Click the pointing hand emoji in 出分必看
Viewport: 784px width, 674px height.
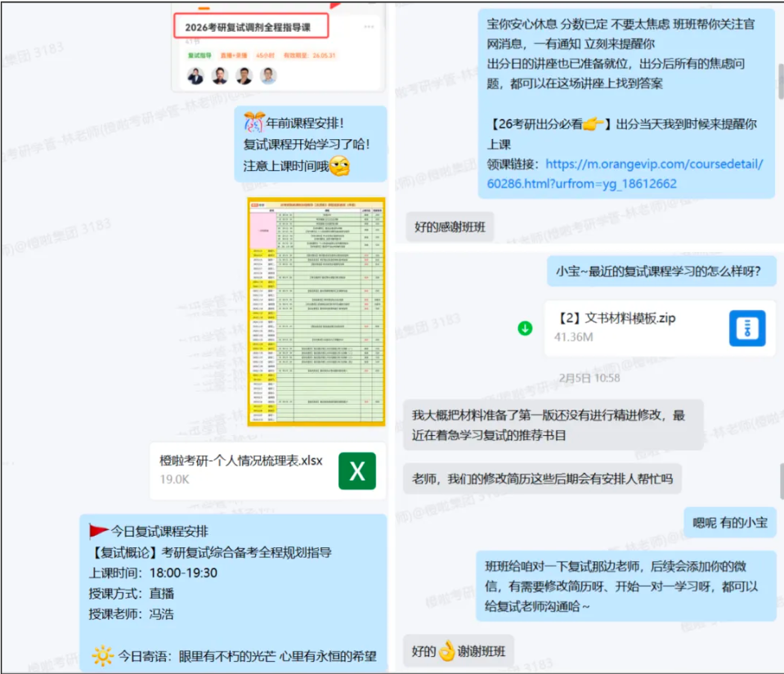(593, 124)
